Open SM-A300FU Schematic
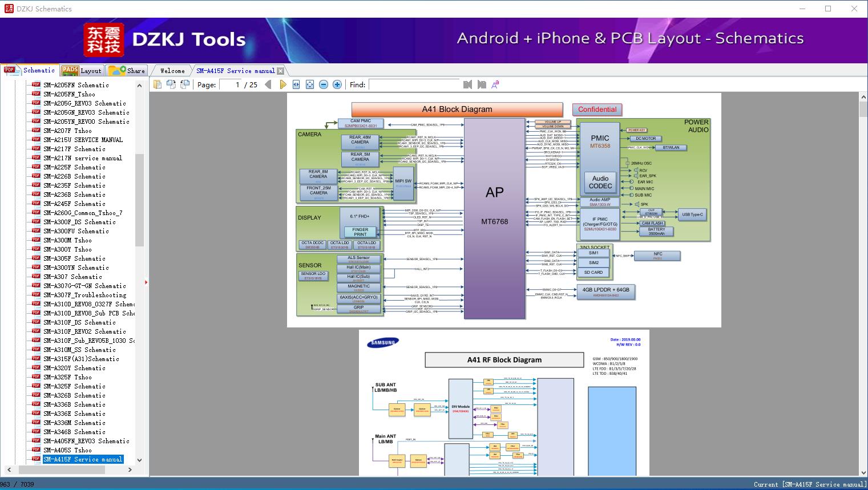The width and height of the screenshot is (868, 490). pyautogui.click(x=76, y=231)
